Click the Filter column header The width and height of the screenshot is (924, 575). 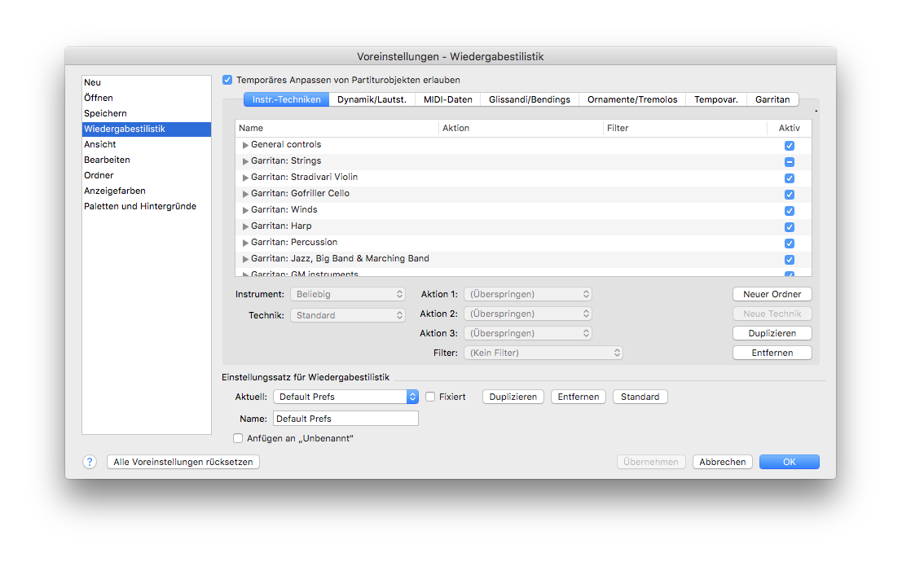click(685, 129)
